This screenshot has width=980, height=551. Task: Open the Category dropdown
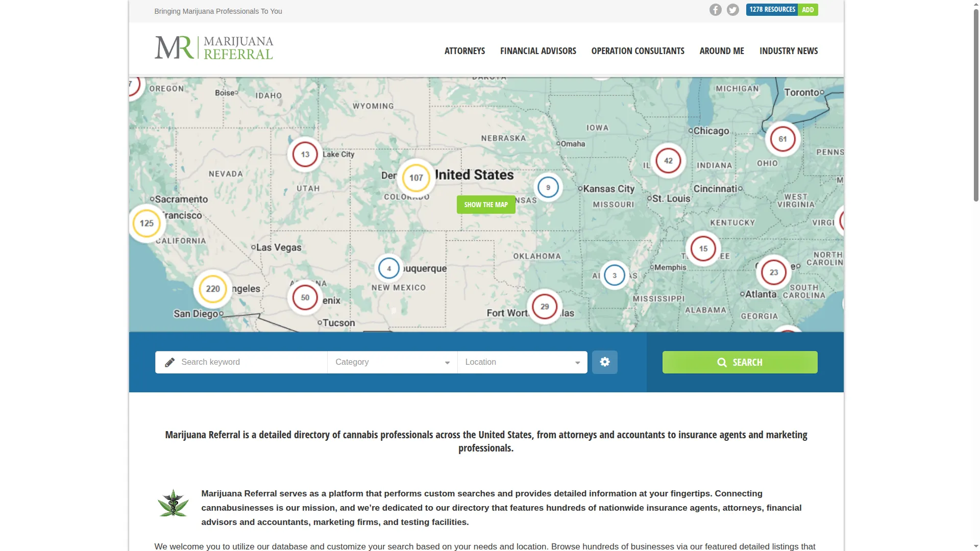coord(392,362)
